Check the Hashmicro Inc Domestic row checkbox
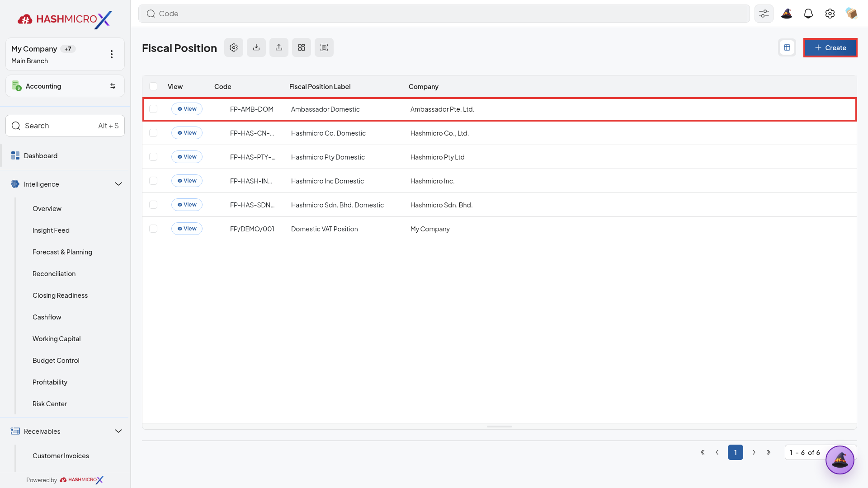 (153, 181)
